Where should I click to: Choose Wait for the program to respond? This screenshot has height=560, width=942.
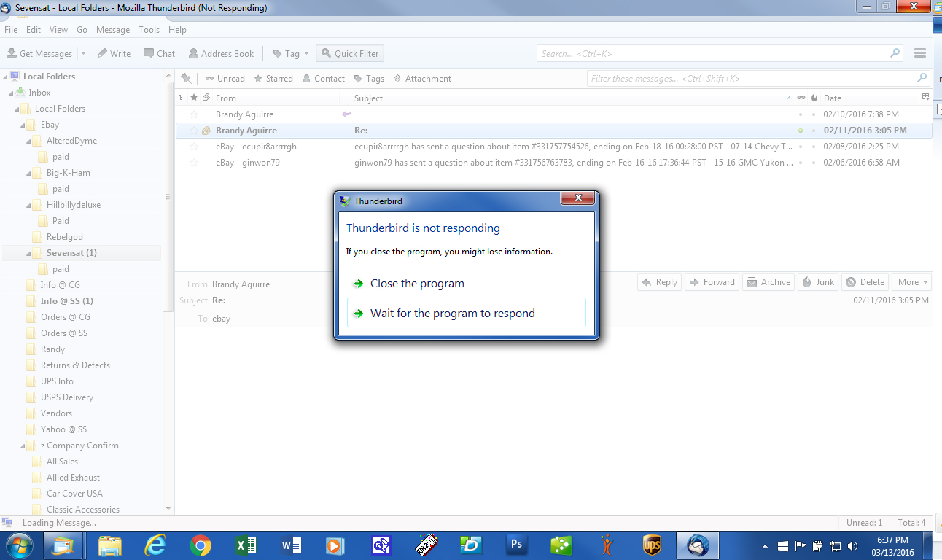[x=467, y=313]
